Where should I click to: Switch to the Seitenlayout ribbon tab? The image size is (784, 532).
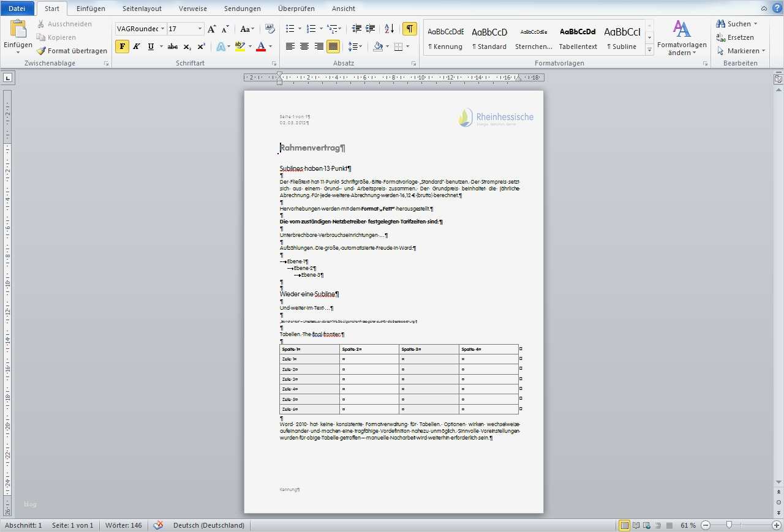pos(141,9)
